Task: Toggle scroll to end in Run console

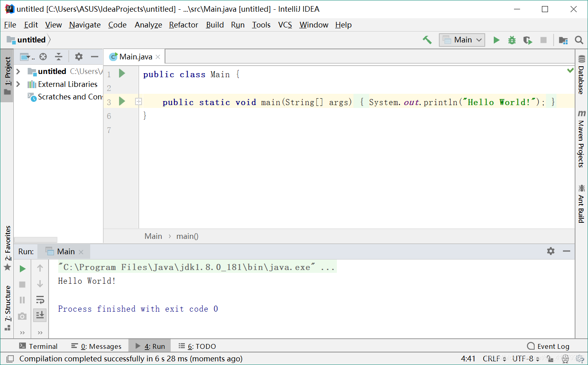Action: [40, 315]
